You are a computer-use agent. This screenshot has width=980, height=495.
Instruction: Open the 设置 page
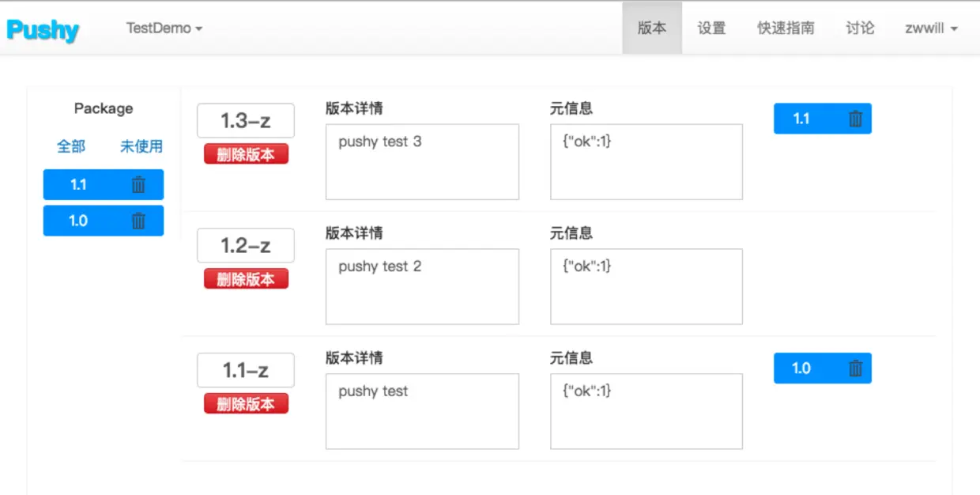(711, 28)
